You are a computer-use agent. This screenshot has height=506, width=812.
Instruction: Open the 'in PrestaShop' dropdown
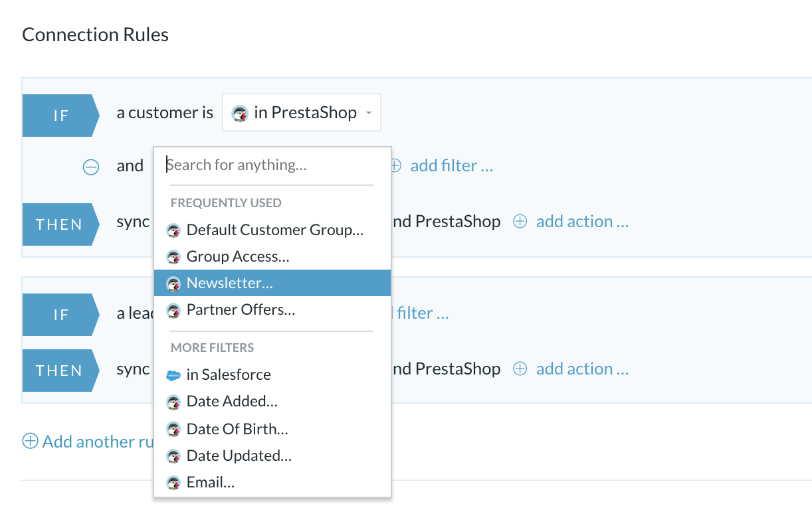click(302, 112)
